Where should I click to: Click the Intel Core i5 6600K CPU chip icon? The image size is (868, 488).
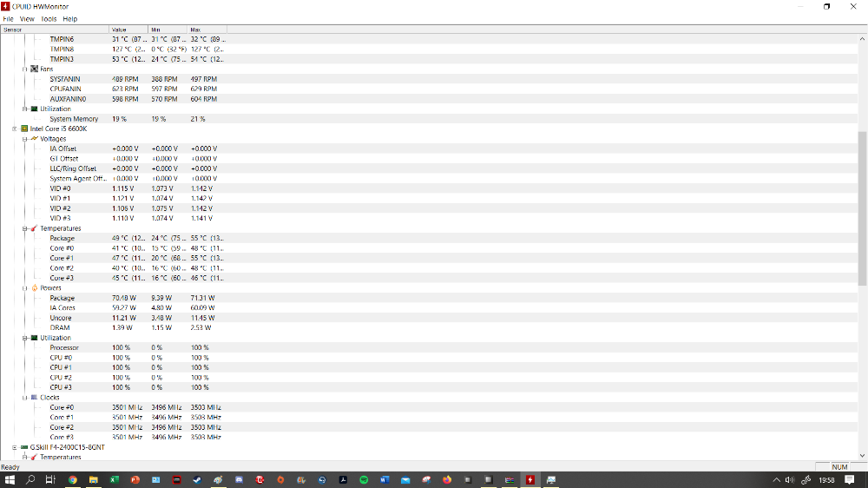pos(24,129)
